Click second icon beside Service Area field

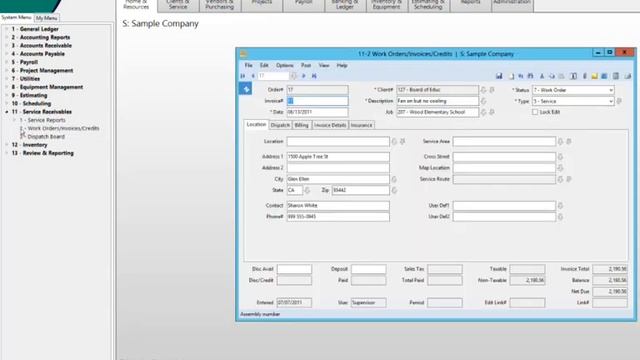pyautogui.click(x=569, y=141)
